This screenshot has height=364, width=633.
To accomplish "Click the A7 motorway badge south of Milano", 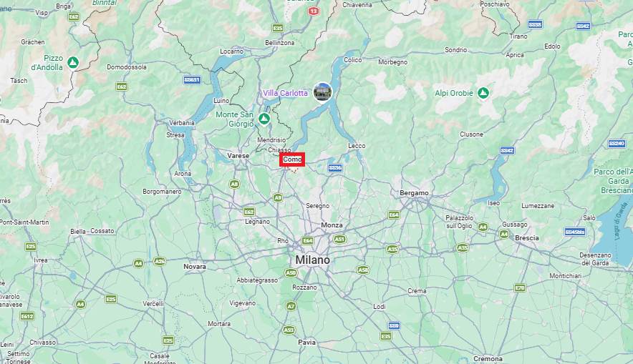I will click(291, 306).
